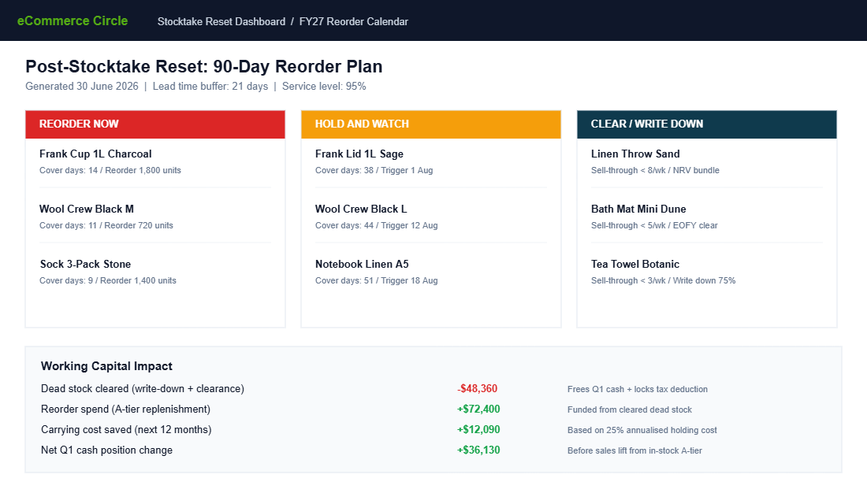The width and height of the screenshot is (867, 504).
Task: Click the REORDER NOW column header
Action: tap(155, 124)
